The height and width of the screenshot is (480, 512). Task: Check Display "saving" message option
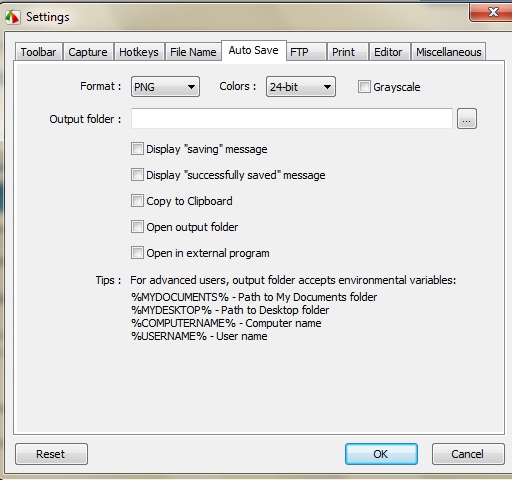[137, 149]
